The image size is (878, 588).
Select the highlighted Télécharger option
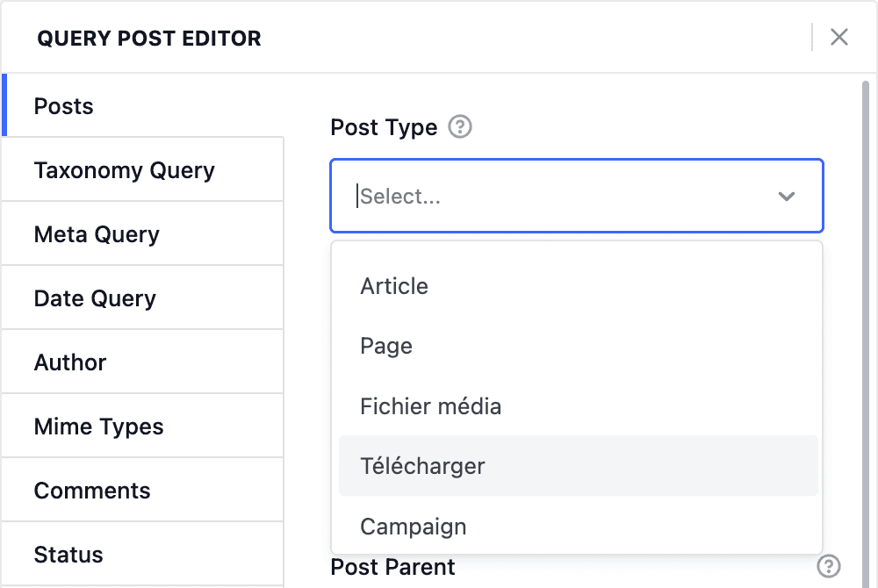pos(422,466)
